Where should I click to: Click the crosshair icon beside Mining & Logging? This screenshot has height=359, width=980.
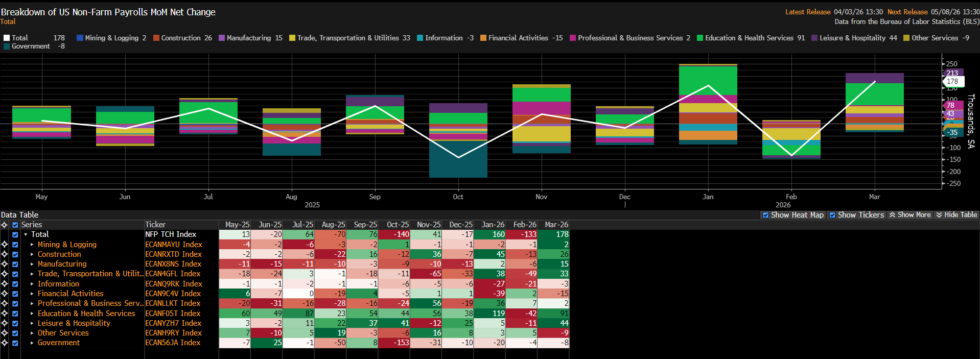[x=5, y=245]
